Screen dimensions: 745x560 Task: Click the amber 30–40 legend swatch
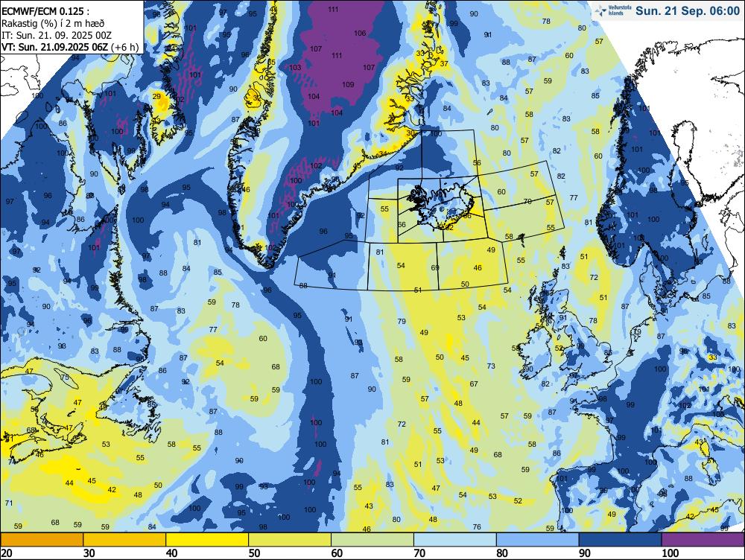coord(124,540)
